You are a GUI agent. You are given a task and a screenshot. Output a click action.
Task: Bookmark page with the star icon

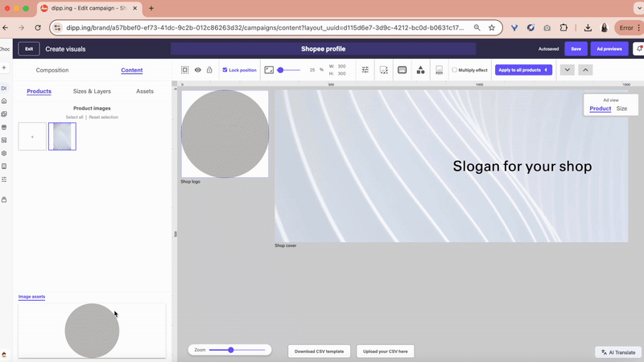point(492,27)
